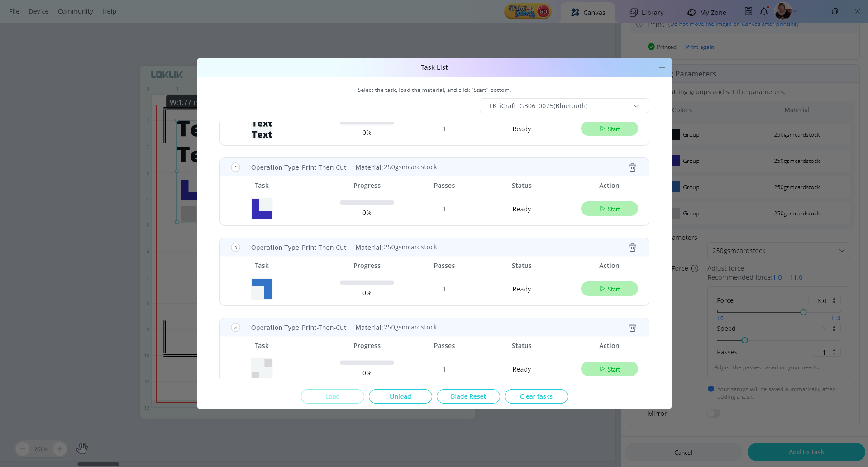Delete task 2 with trash icon
Screen dimensions: 868x467
point(632,167)
